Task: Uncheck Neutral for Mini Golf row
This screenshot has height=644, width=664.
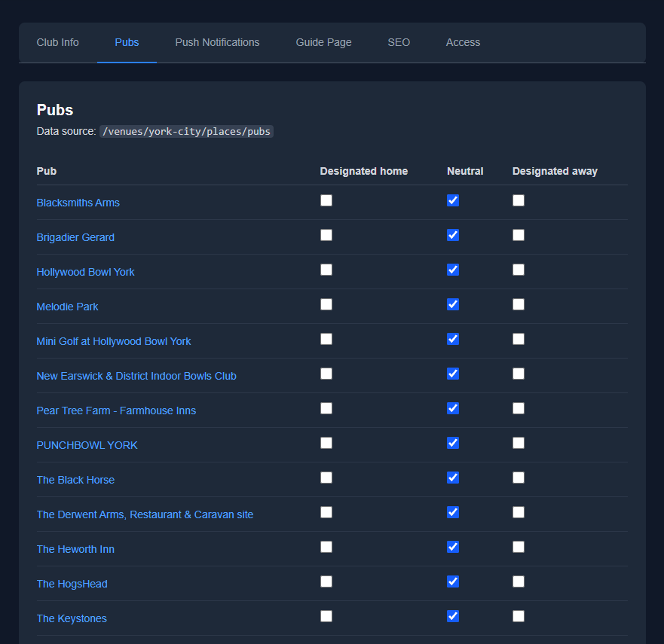Action: tap(453, 340)
